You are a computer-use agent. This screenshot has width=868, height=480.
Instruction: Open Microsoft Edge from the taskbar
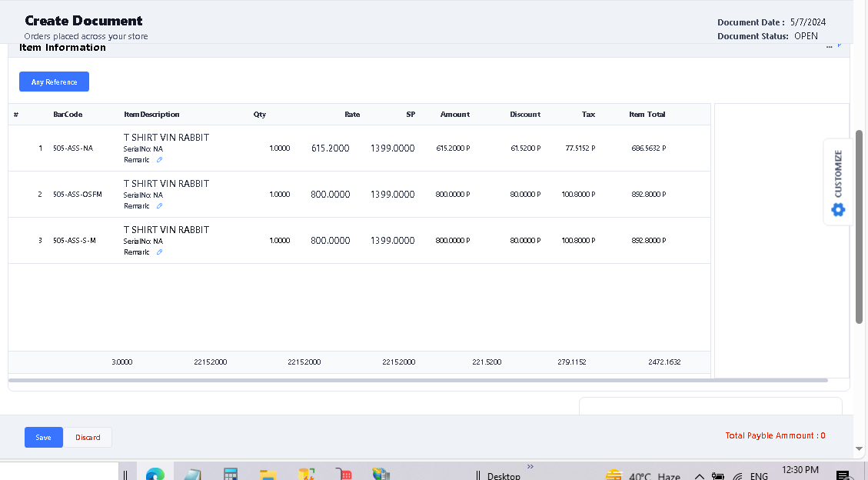click(x=155, y=475)
